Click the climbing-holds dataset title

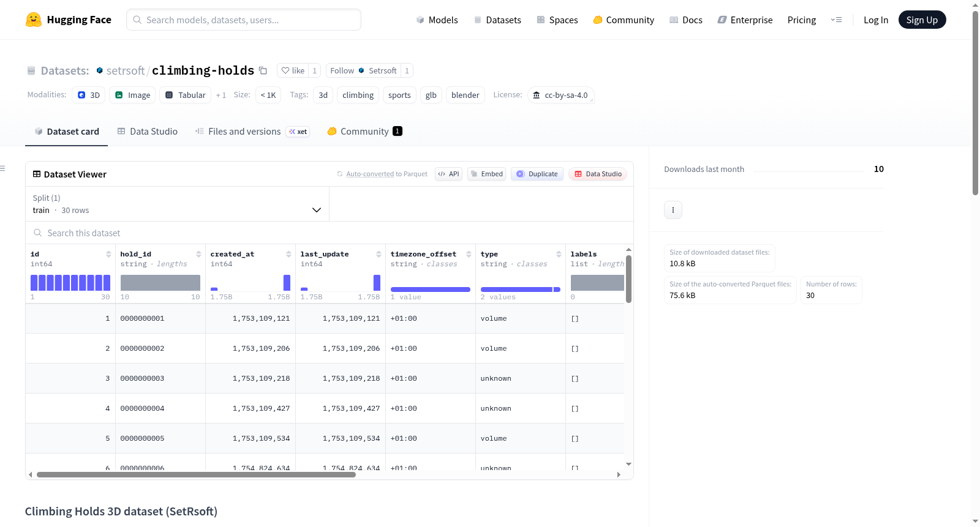tap(203, 70)
